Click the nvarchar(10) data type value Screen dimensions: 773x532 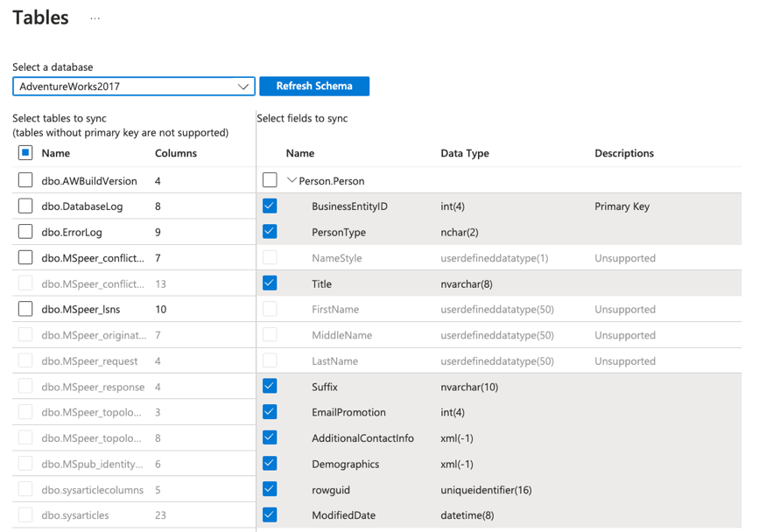pos(469,387)
